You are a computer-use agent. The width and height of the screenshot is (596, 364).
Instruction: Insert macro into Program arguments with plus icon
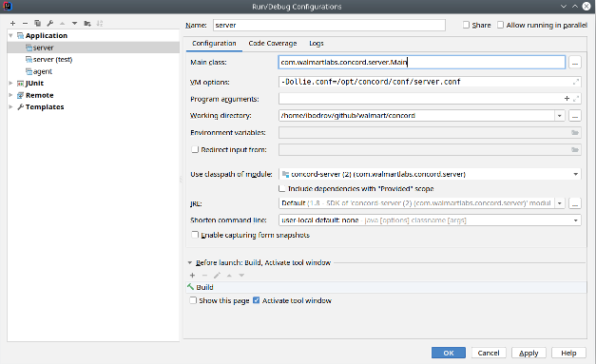567,99
